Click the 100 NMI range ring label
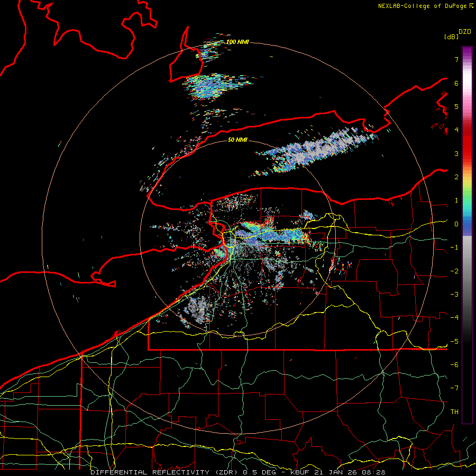The height and width of the screenshot is (476, 476). 237,42
